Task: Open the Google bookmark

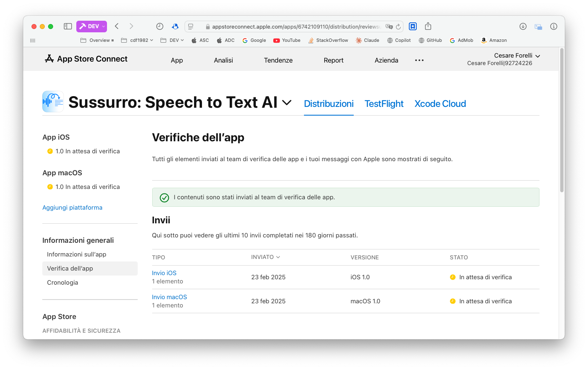Action: click(254, 41)
